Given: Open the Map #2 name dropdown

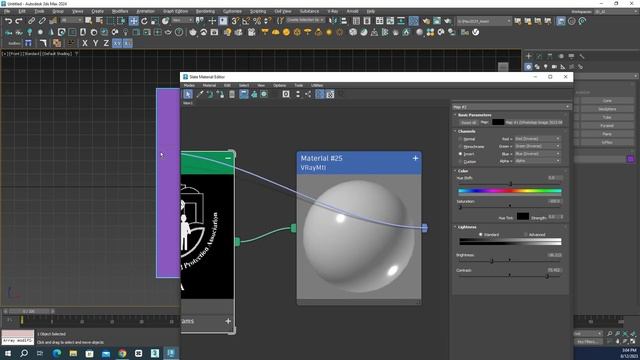Looking at the screenshot, I should 511,107.
